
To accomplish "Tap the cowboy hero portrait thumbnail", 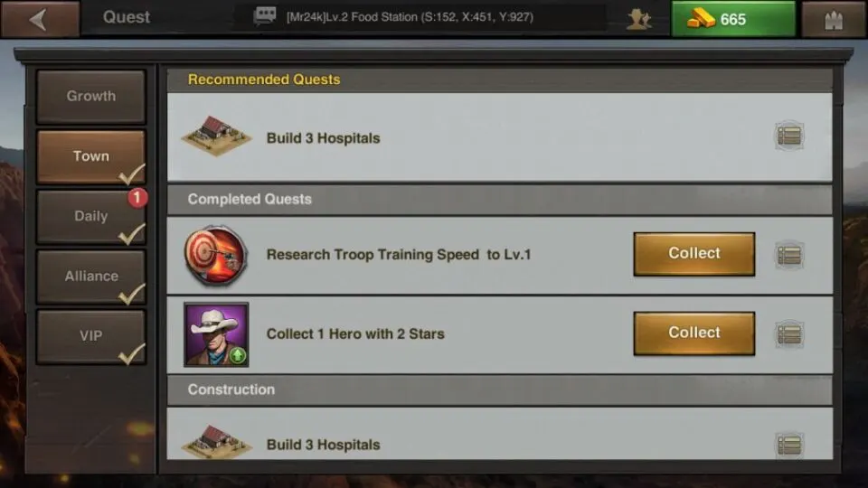I will click(x=216, y=334).
